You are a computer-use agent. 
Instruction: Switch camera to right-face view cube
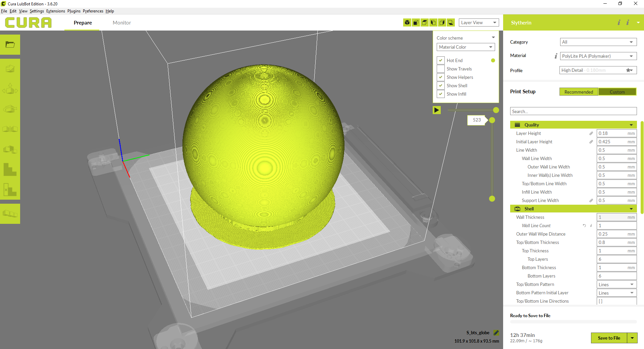point(442,22)
